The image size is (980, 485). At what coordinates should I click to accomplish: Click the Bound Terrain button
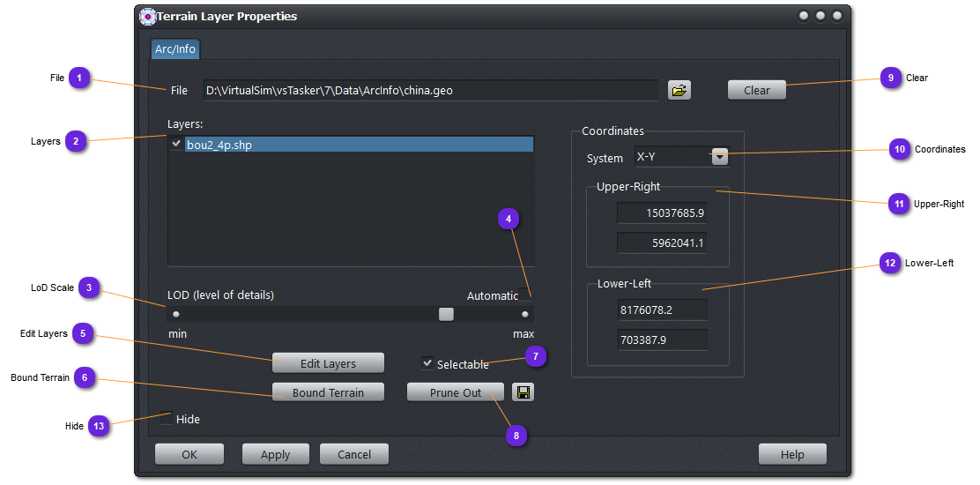tap(328, 392)
